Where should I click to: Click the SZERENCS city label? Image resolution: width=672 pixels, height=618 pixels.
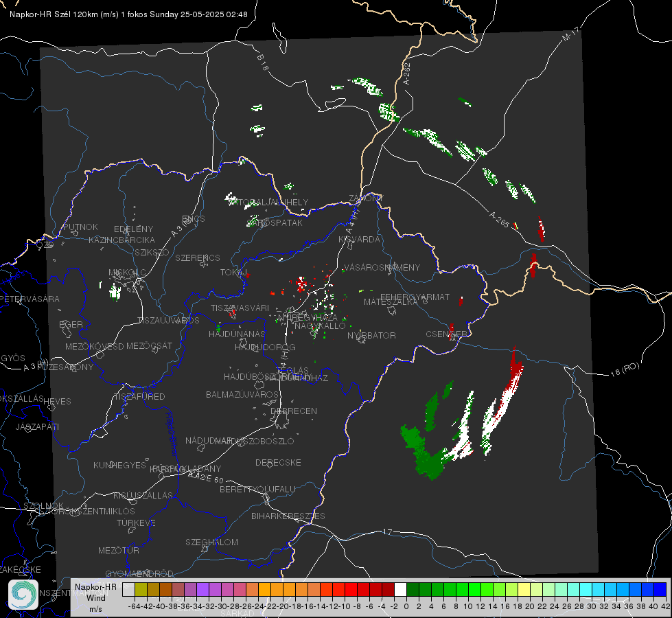[198, 257]
